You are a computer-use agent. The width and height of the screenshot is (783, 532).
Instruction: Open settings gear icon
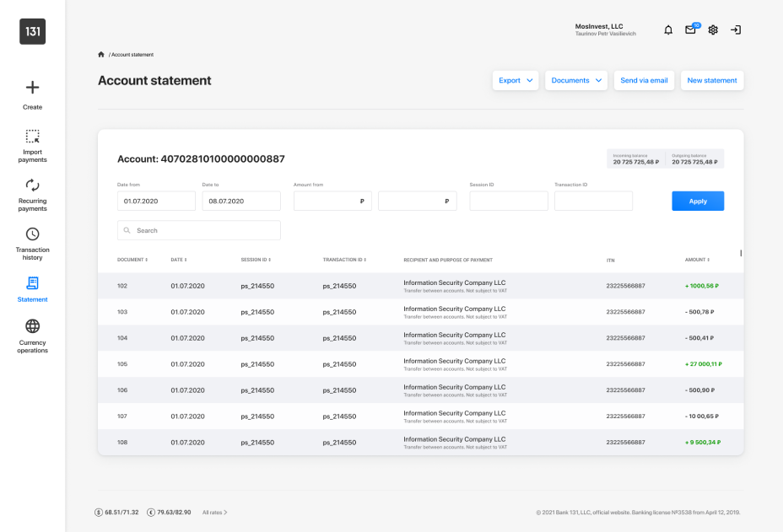[713, 30]
